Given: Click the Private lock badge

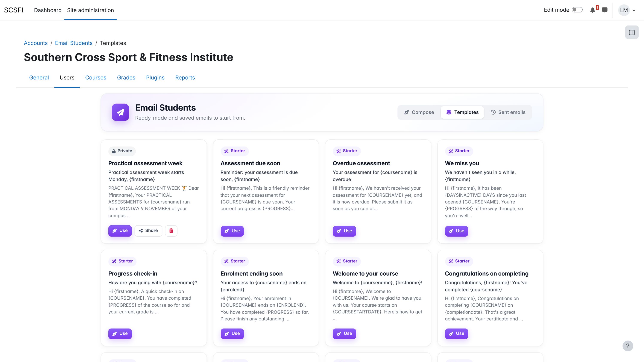Looking at the screenshot, I should pos(122,151).
